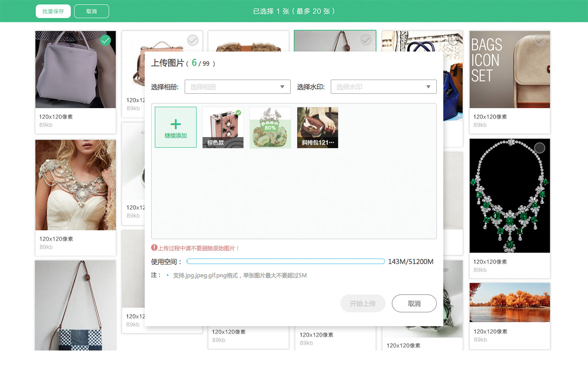The width and height of the screenshot is (588, 368).
Task: Deselect the white handbag via its green checkmark
Action: coord(105,40)
